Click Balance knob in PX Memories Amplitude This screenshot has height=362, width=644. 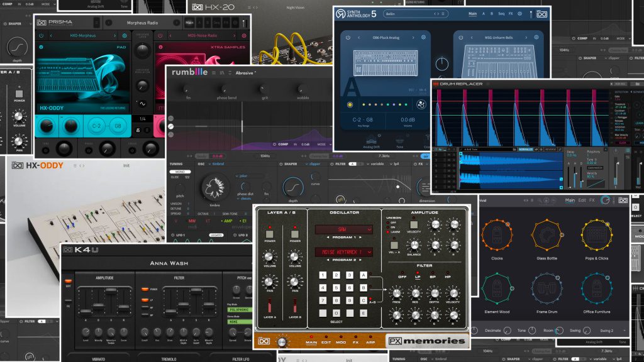(x=414, y=246)
